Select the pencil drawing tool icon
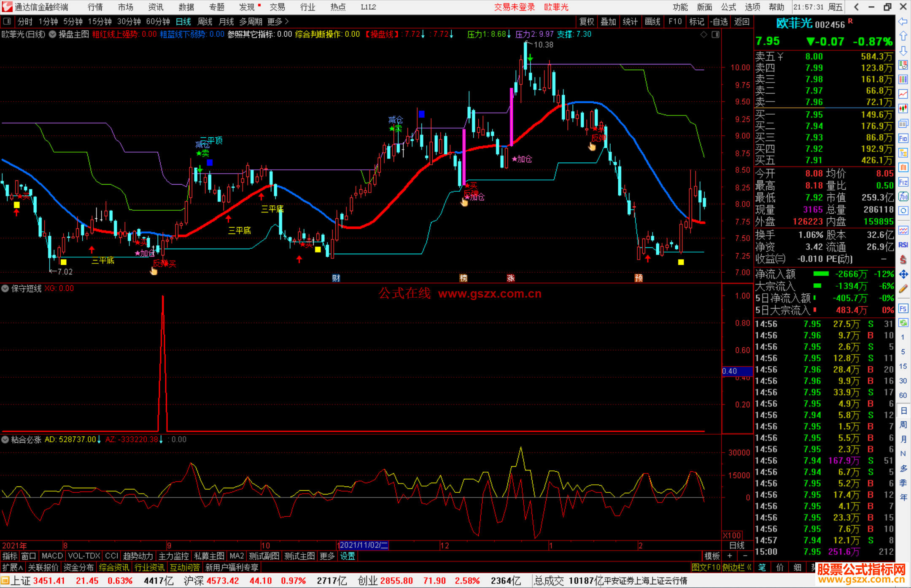 click(x=903, y=289)
